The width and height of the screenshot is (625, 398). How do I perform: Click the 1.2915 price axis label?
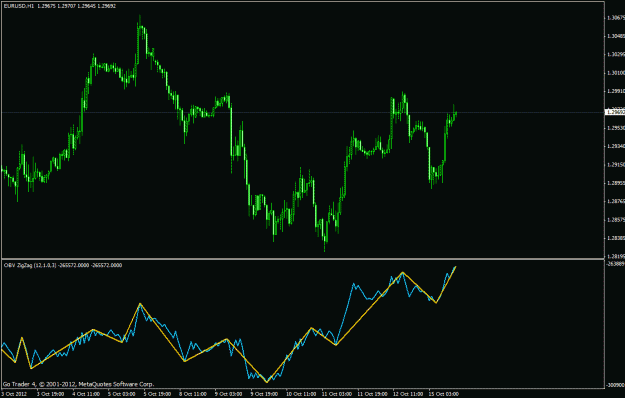[616, 165]
